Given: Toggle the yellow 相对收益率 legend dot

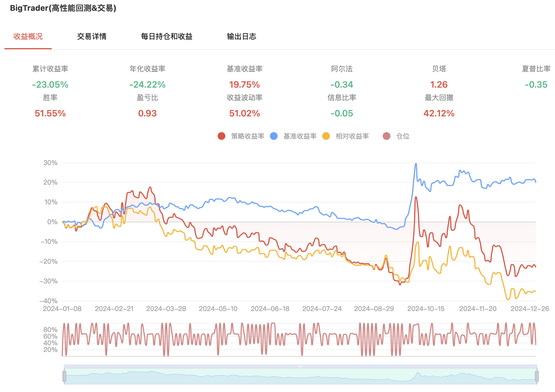Looking at the screenshot, I should click(326, 136).
